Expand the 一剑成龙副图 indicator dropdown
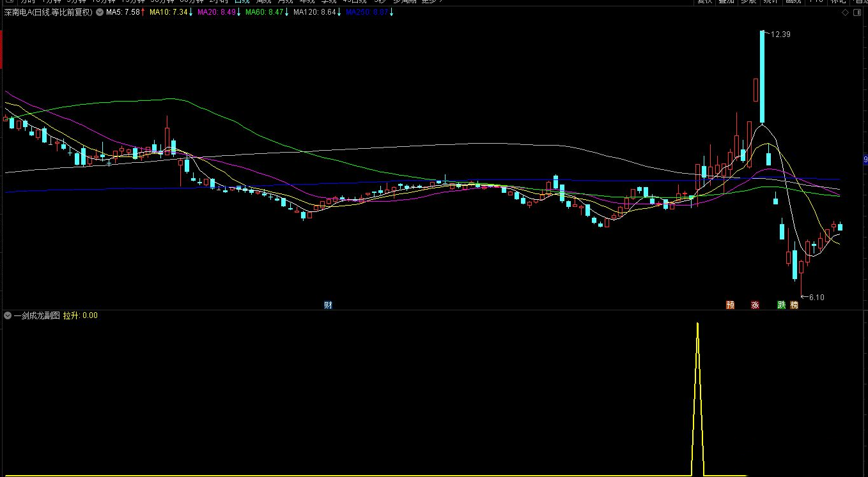The height and width of the screenshot is (477, 868). tap(7, 315)
